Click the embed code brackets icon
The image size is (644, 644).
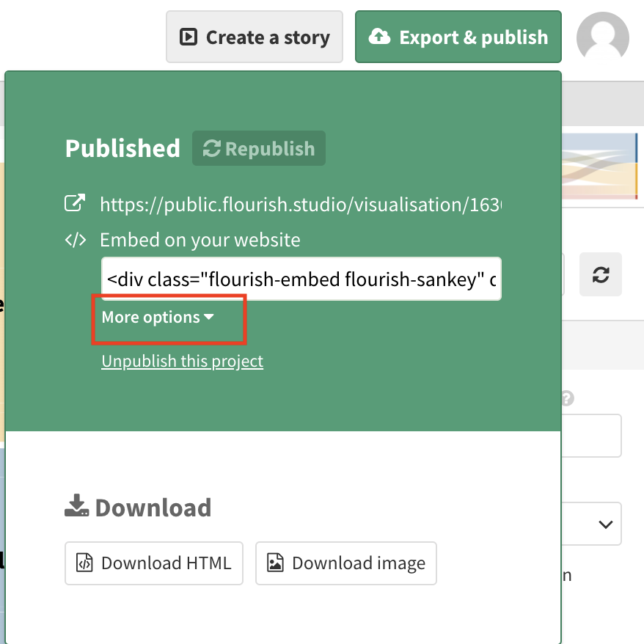click(x=75, y=240)
